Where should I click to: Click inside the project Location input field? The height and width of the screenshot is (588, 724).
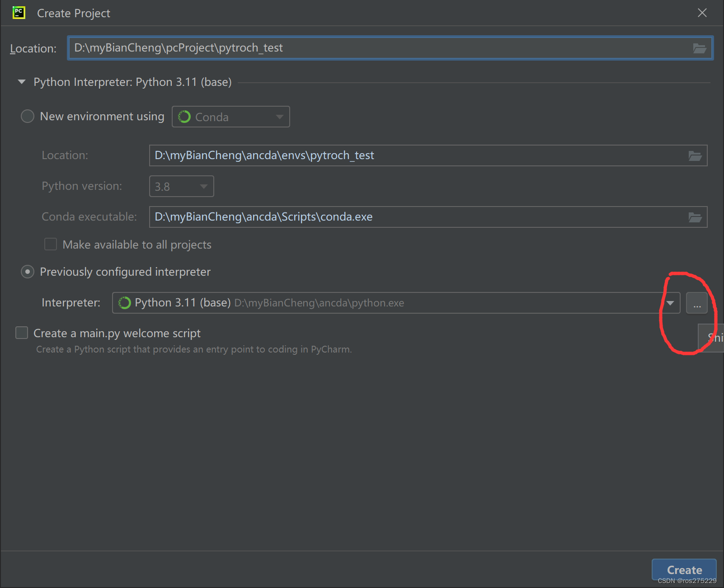coord(316,48)
